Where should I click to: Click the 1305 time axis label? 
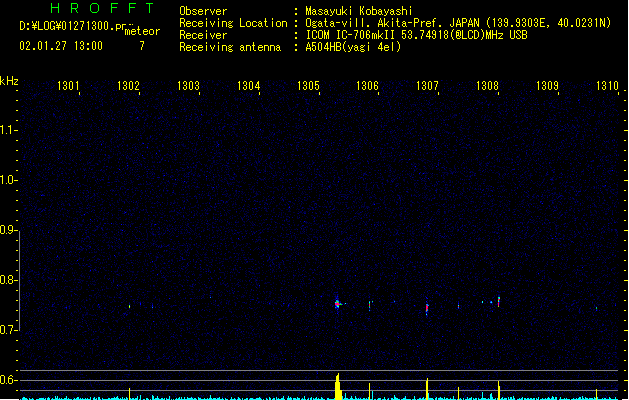308,85
